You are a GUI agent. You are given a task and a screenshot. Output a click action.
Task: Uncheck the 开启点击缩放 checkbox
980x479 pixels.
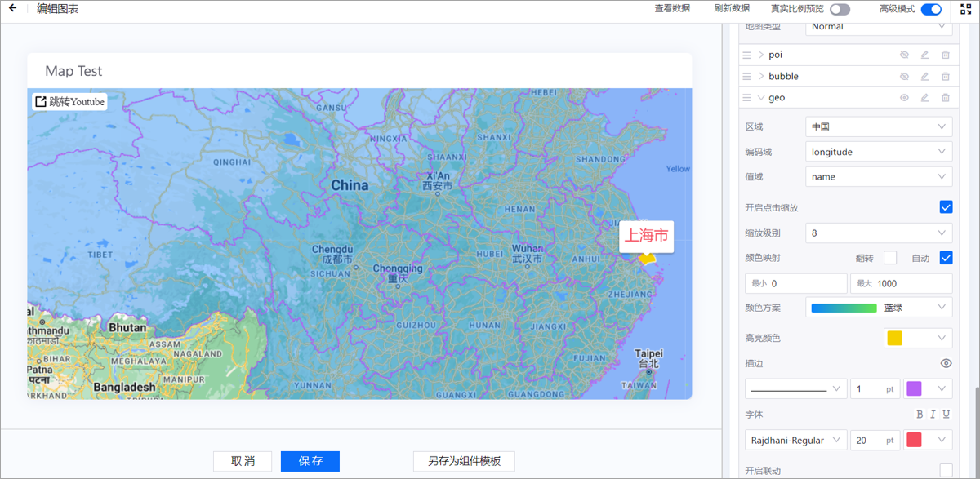[x=946, y=207]
